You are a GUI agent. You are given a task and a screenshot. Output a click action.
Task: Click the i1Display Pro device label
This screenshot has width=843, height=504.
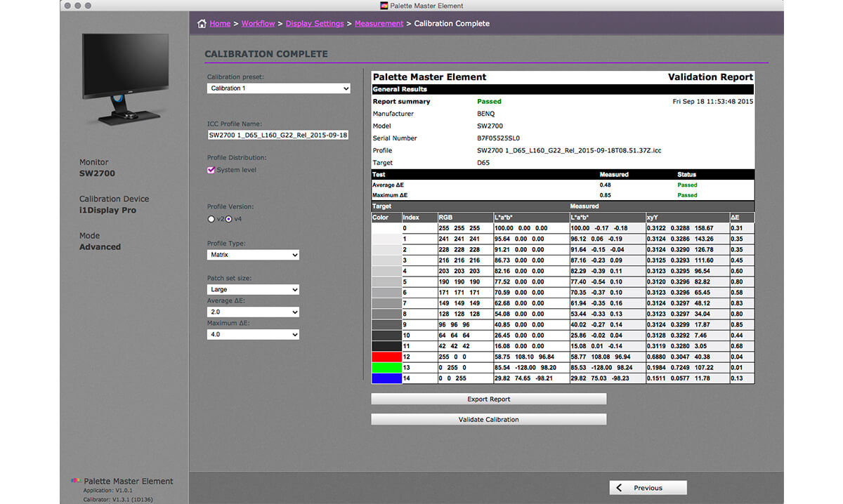pos(108,210)
